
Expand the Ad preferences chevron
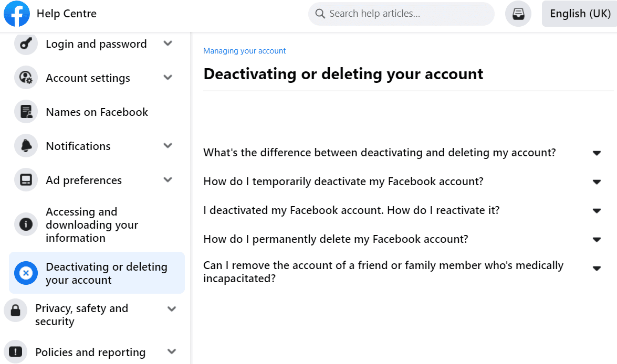[168, 180]
